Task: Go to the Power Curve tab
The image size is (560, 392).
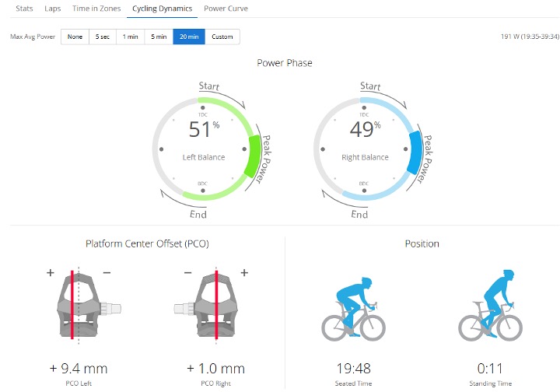Action: 226,8
